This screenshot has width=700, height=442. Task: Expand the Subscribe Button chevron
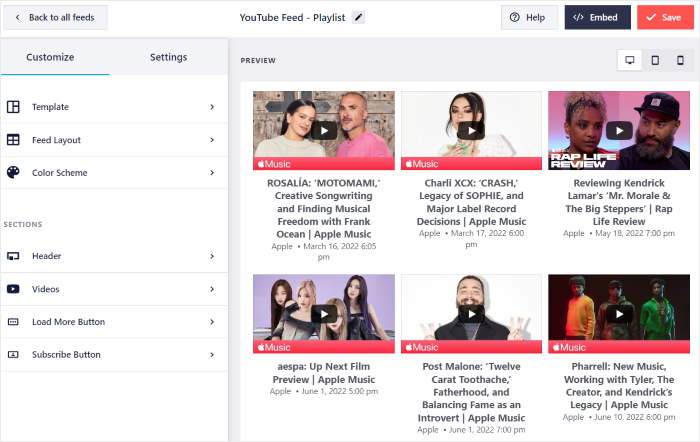click(212, 354)
